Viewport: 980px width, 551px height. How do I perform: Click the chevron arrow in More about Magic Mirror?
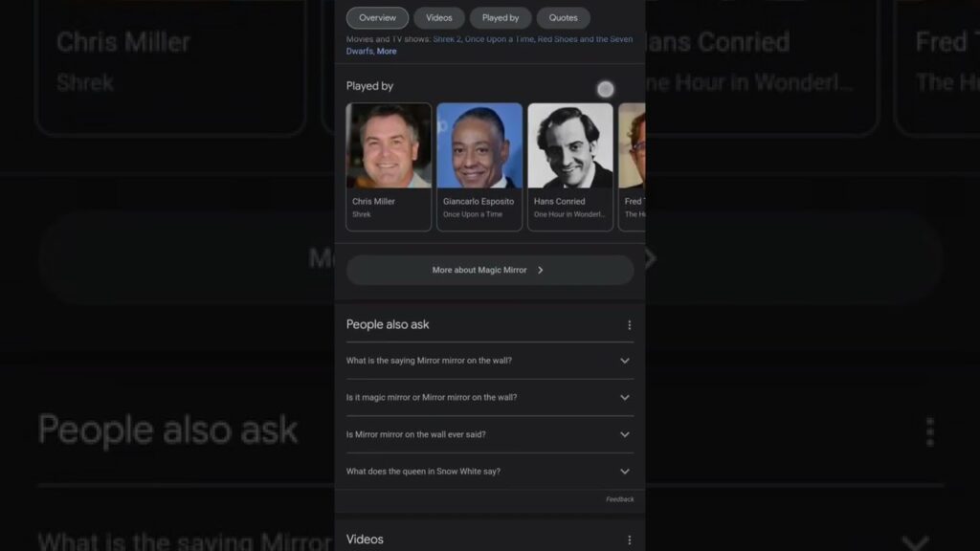point(541,270)
